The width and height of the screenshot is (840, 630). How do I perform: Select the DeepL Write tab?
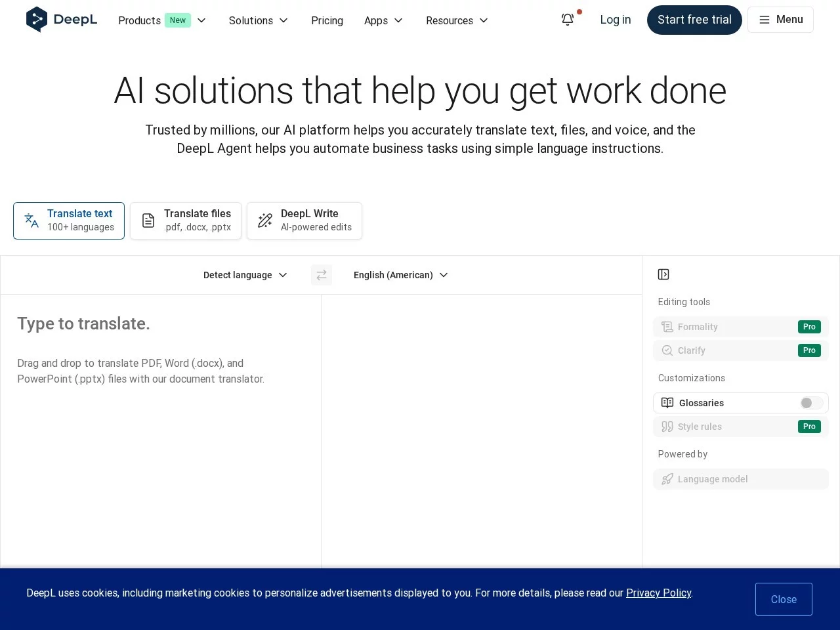click(304, 220)
